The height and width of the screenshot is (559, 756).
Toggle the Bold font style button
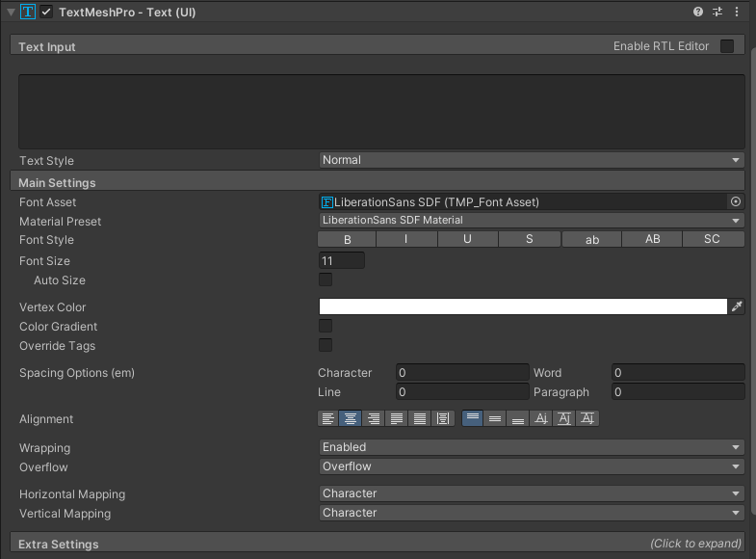[347, 239]
